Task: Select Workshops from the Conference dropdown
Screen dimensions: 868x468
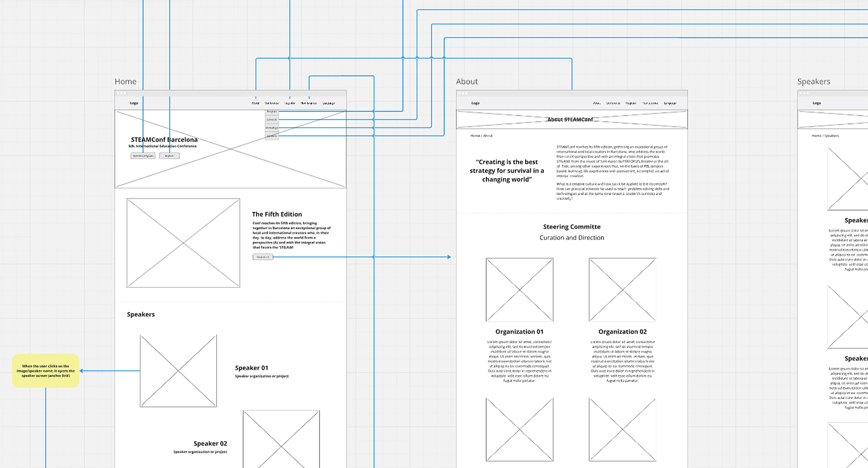Action: click(x=272, y=128)
